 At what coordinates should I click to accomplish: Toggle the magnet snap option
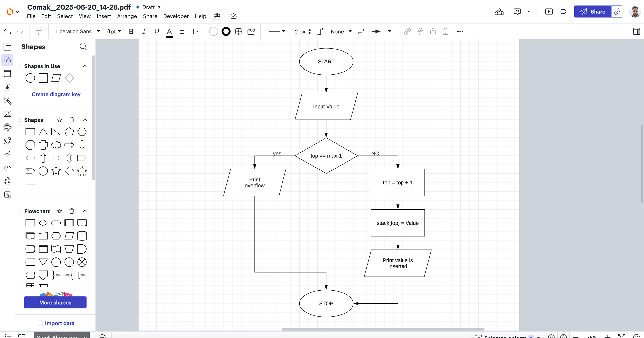[x=433, y=31]
